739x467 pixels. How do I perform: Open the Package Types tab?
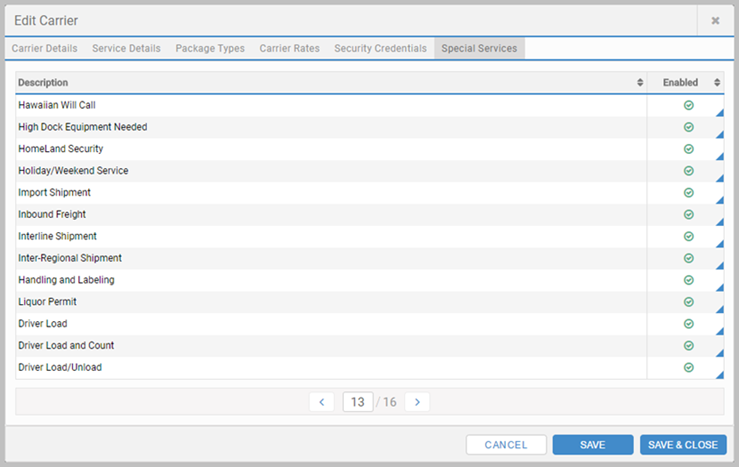pos(210,49)
